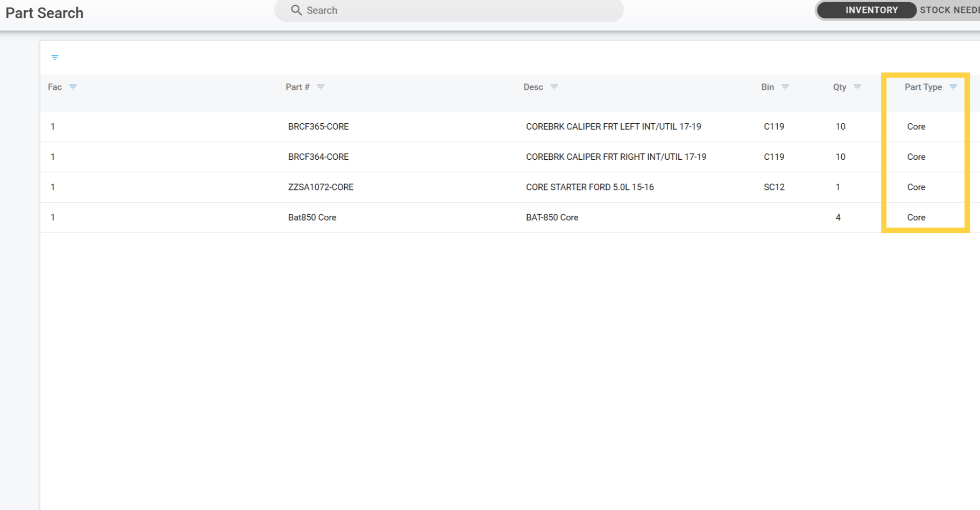This screenshot has height=510, width=980.
Task: Sort by the Part # column header
Action: coord(297,87)
